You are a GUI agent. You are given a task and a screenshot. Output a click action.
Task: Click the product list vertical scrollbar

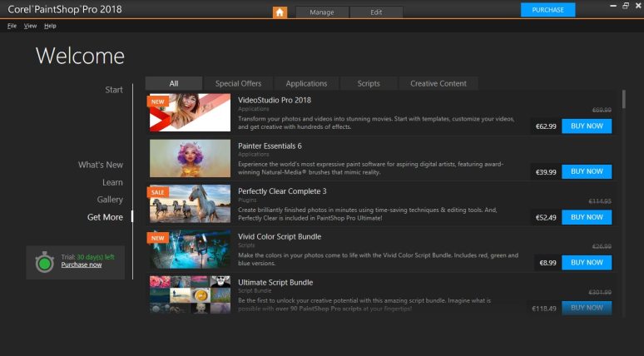[624, 99]
